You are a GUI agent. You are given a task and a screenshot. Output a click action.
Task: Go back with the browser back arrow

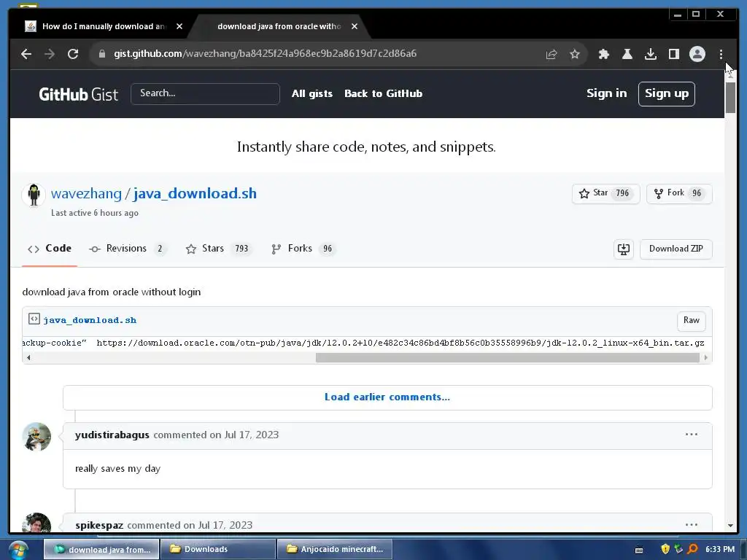(26, 54)
